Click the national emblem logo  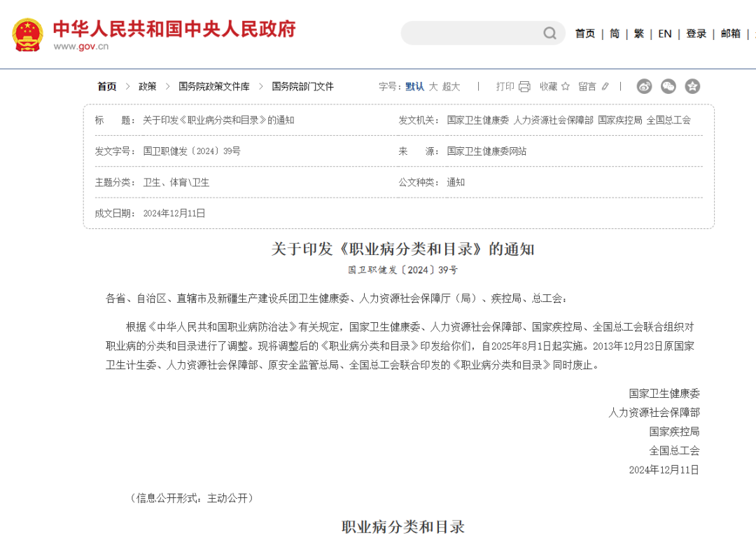[x=27, y=35]
